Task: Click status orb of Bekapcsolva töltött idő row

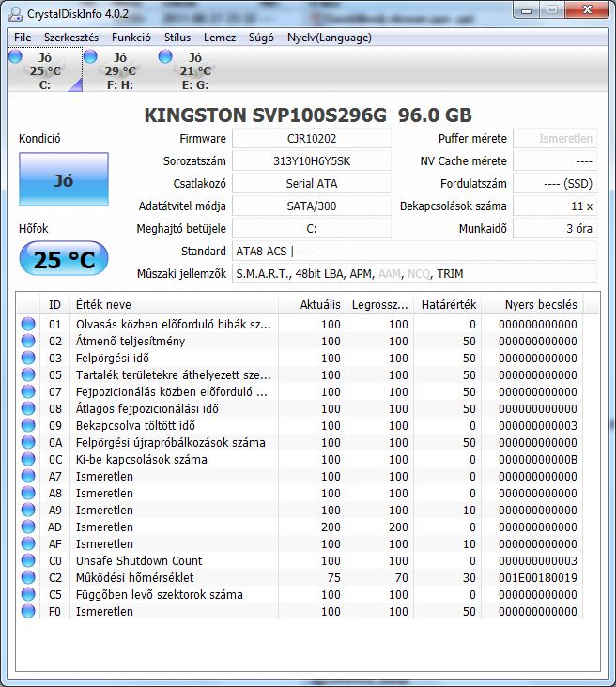Action: pyautogui.click(x=28, y=425)
